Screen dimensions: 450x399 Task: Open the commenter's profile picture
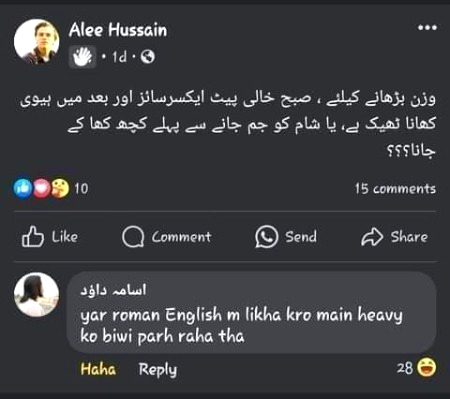click(37, 295)
